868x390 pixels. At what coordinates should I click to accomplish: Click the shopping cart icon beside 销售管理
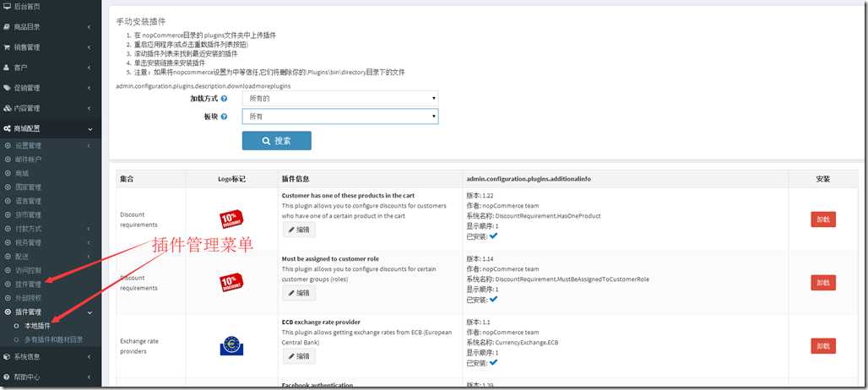pyautogui.click(x=7, y=47)
